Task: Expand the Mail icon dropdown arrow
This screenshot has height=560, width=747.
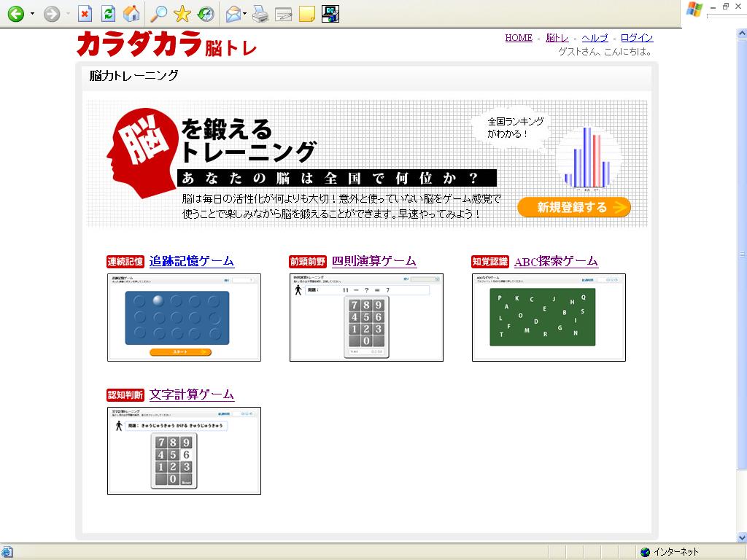Action: click(x=245, y=14)
